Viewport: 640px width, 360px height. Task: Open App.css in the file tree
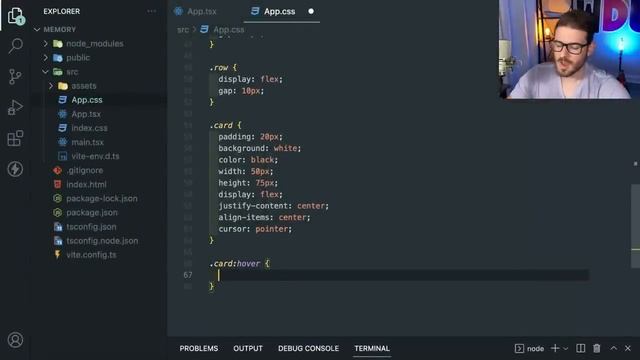coord(87,100)
